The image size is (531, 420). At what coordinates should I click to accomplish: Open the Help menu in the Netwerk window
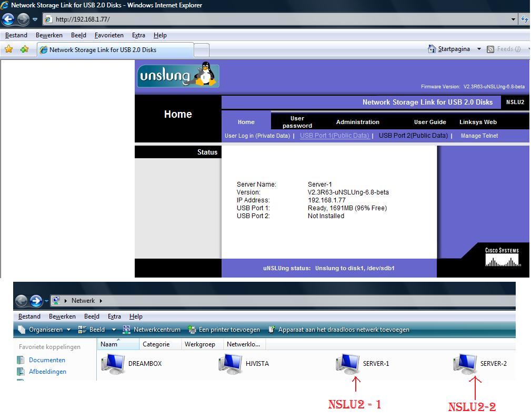click(x=136, y=316)
